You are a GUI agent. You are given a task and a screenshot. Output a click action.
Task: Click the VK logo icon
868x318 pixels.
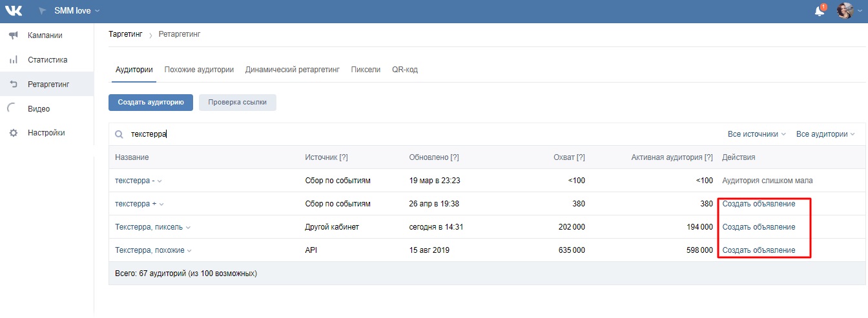pyautogui.click(x=14, y=11)
